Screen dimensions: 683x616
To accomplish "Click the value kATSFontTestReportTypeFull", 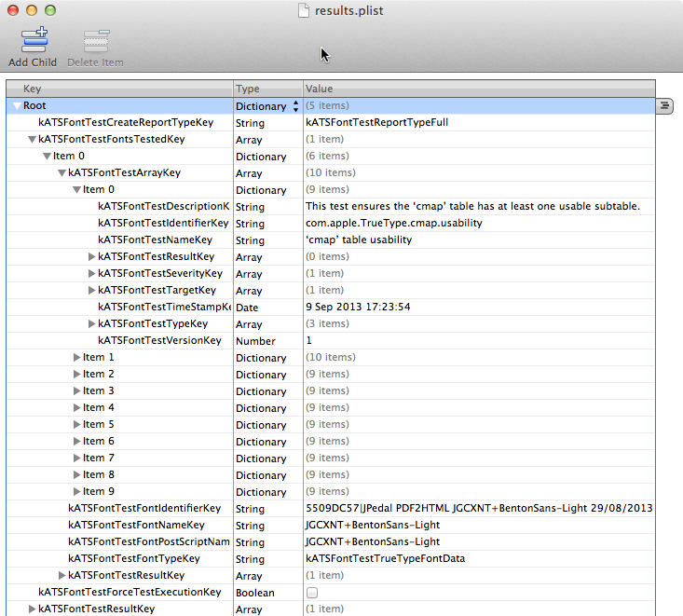I will point(376,123).
